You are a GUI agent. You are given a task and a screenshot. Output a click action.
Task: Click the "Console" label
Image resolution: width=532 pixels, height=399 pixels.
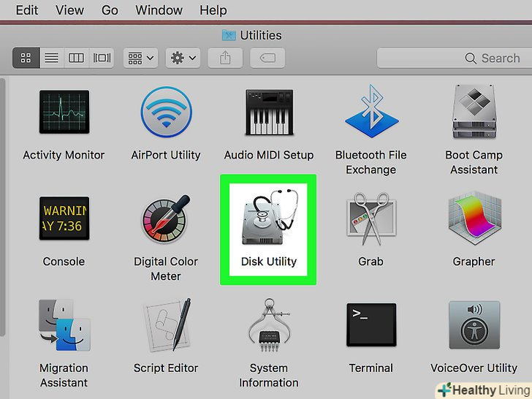(64, 262)
